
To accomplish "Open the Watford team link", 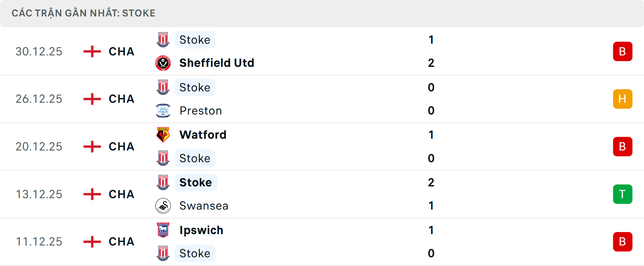I will 203,135.
